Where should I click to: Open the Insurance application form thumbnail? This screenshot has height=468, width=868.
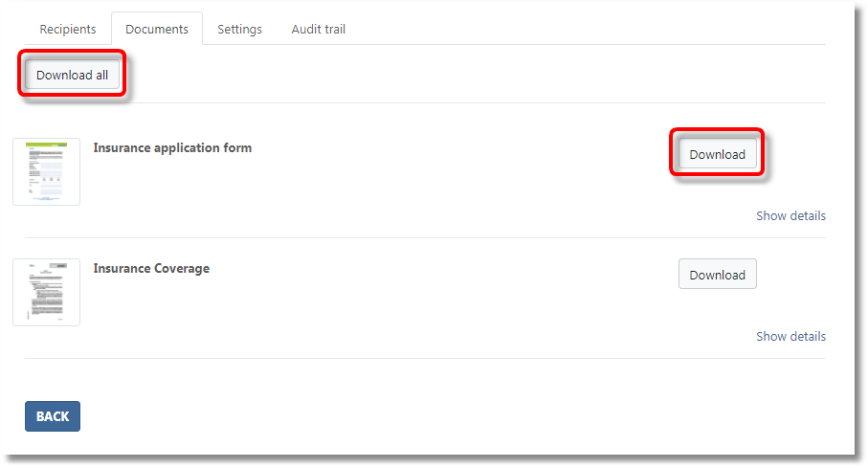pyautogui.click(x=46, y=171)
